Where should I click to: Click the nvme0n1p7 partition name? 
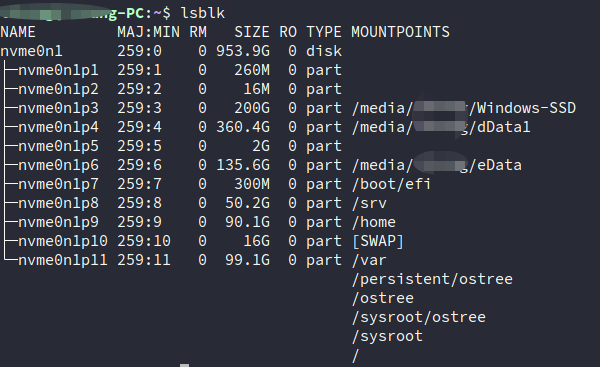[59, 184]
